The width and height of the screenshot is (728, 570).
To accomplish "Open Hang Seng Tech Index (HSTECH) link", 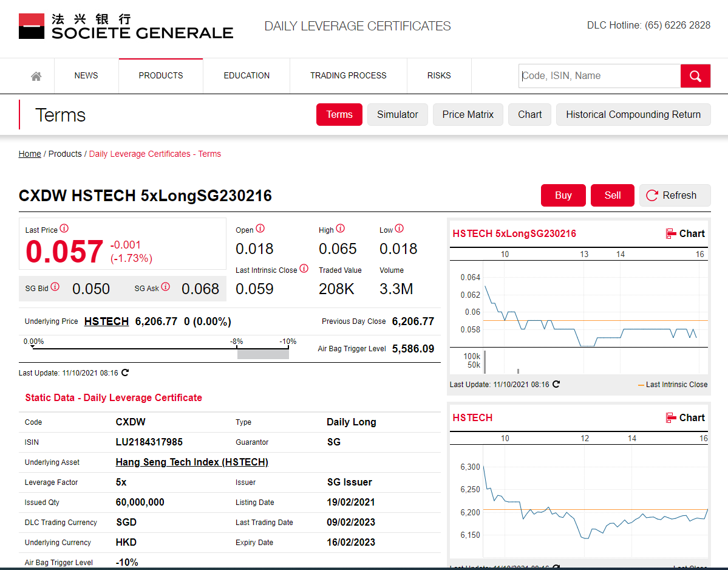I will 192,462.
